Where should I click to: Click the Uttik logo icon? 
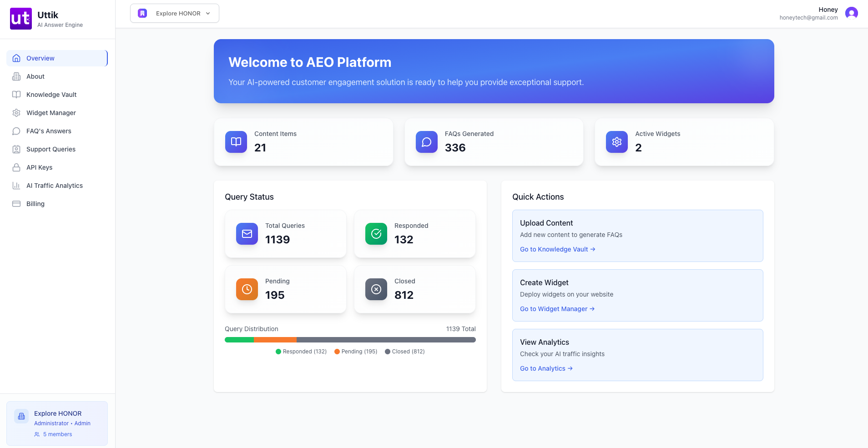[21, 19]
